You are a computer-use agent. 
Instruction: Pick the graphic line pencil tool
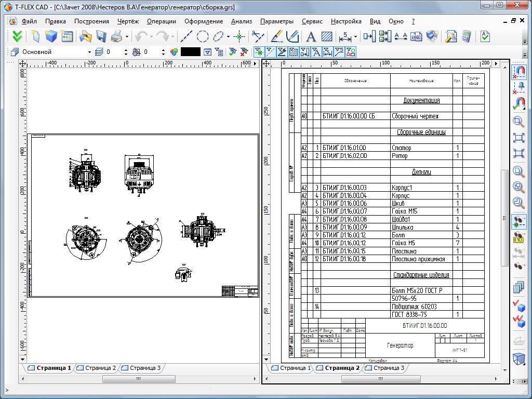click(x=276, y=36)
